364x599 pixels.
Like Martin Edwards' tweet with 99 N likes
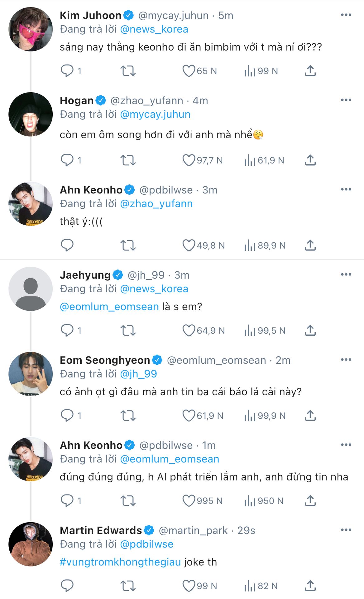(x=189, y=586)
